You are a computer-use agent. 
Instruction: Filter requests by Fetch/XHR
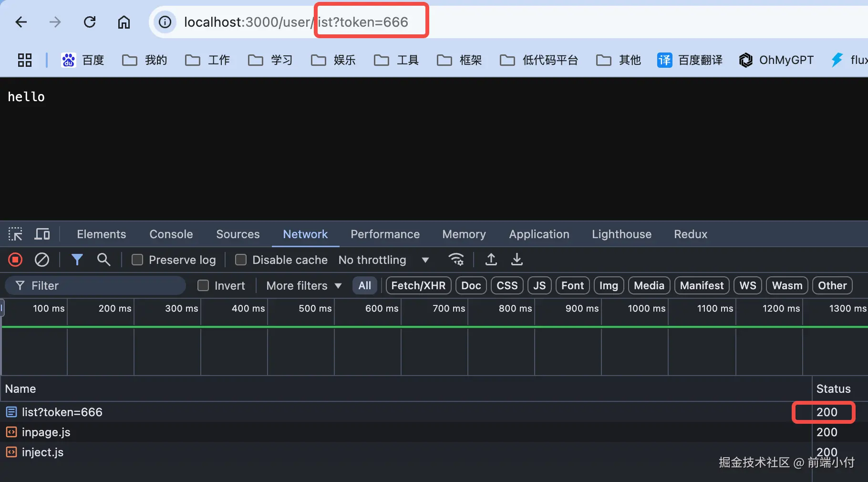[418, 285]
